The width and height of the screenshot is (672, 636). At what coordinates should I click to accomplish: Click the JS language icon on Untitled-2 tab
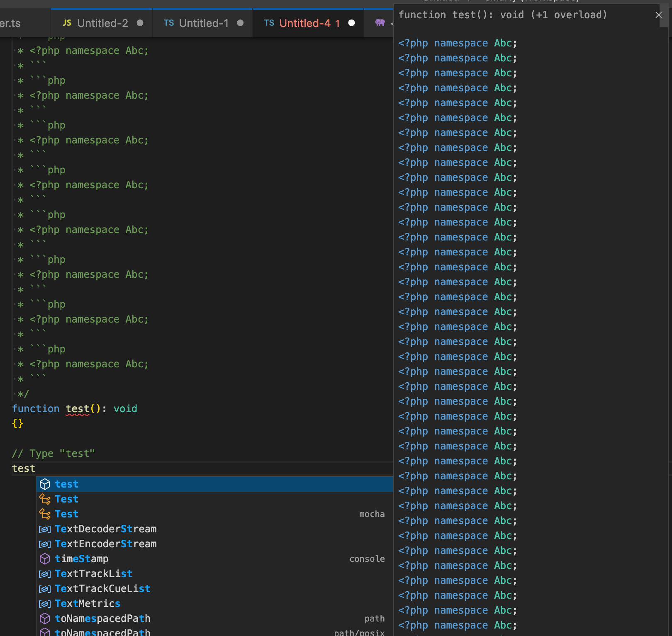(x=66, y=23)
